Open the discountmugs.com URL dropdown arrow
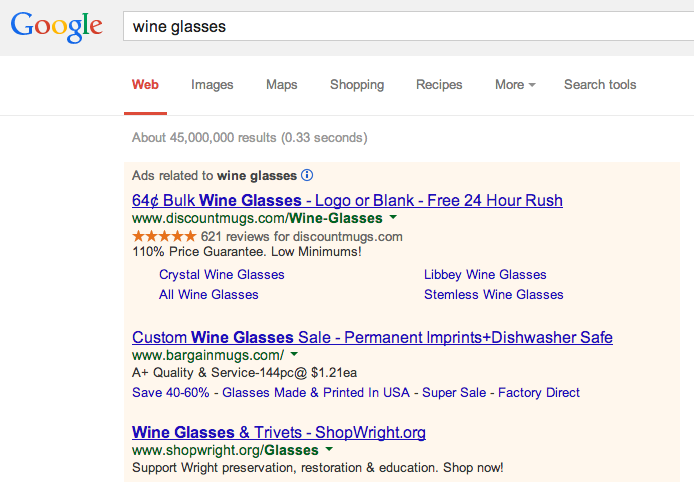The height and width of the screenshot is (493, 694). 393,217
